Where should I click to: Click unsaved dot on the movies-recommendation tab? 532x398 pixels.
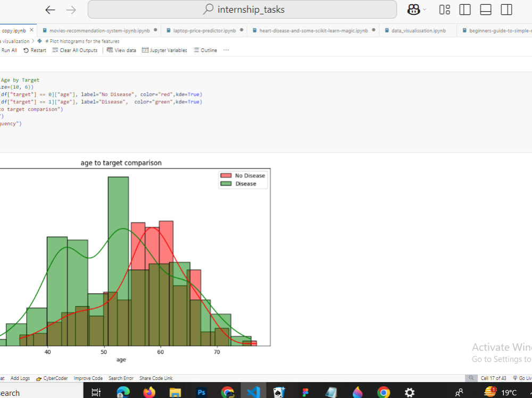155,30
